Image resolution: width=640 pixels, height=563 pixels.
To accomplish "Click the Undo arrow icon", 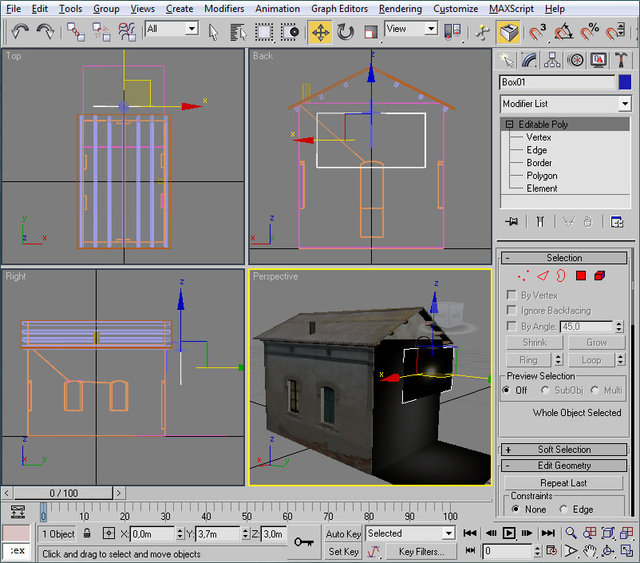I will tap(19, 31).
